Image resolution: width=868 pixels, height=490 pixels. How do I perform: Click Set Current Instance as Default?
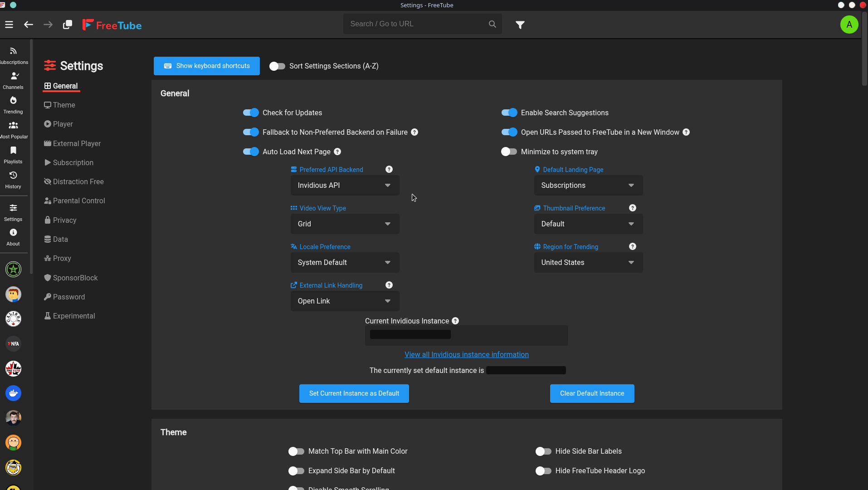pyautogui.click(x=354, y=393)
